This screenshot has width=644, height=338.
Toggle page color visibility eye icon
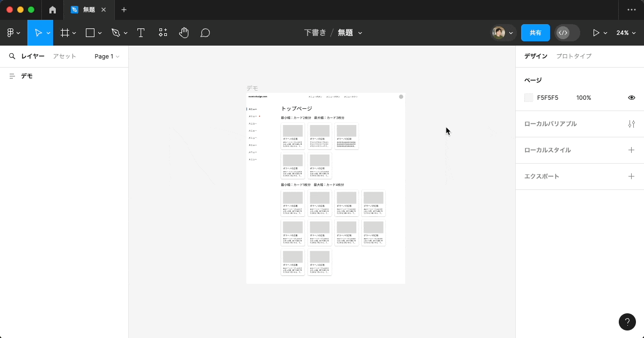point(632,98)
